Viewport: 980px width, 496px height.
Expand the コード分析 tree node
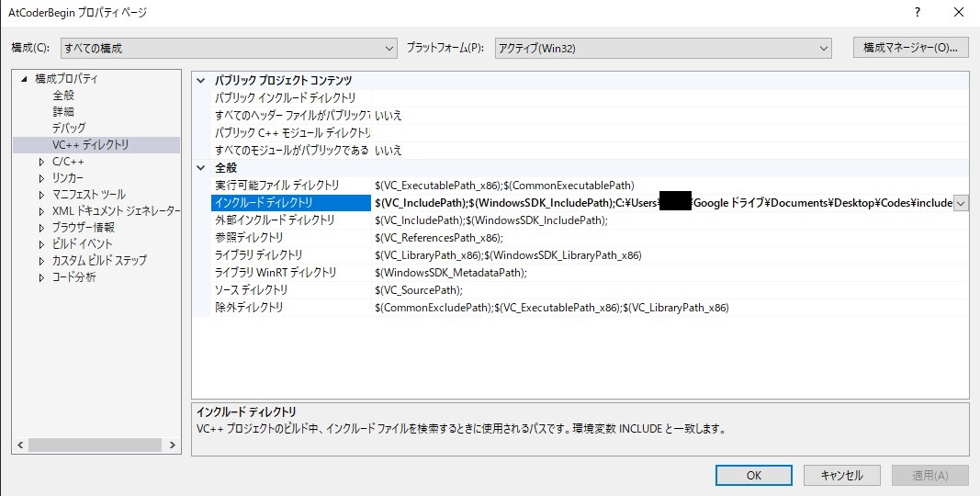point(42,277)
